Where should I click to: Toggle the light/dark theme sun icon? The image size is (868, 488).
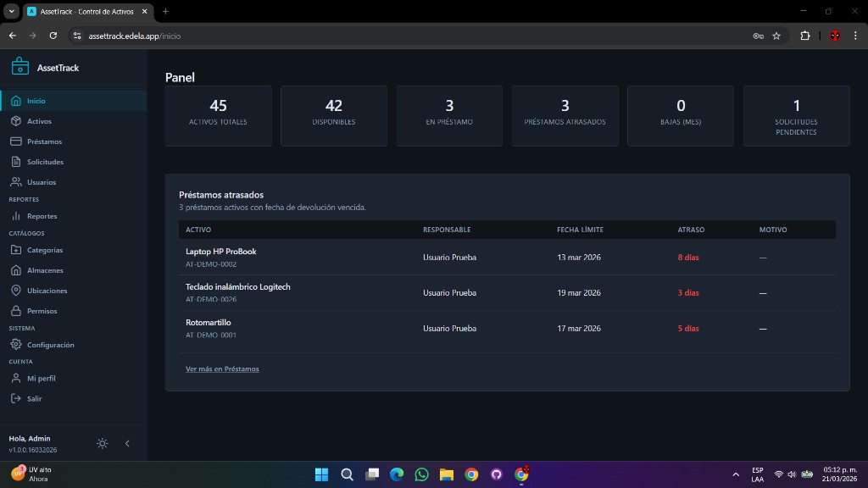[103, 443]
